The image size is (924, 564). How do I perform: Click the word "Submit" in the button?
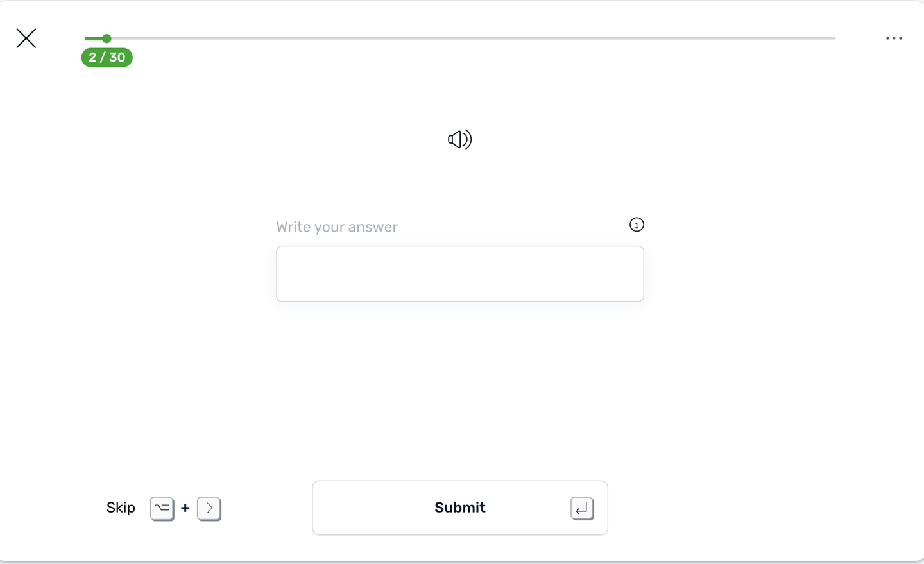pyautogui.click(x=460, y=508)
